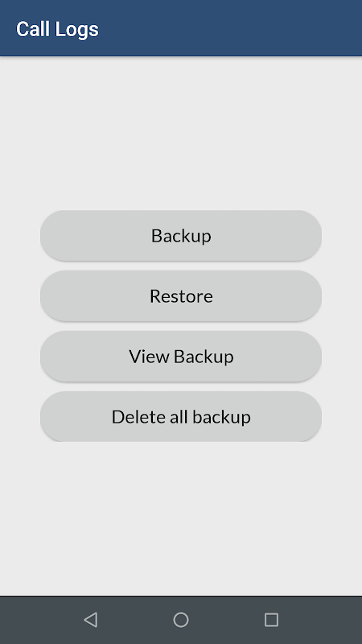Image resolution: width=362 pixels, height=644 pixels.
Task: Choose Delete all backup
Action: click(181, 417)
